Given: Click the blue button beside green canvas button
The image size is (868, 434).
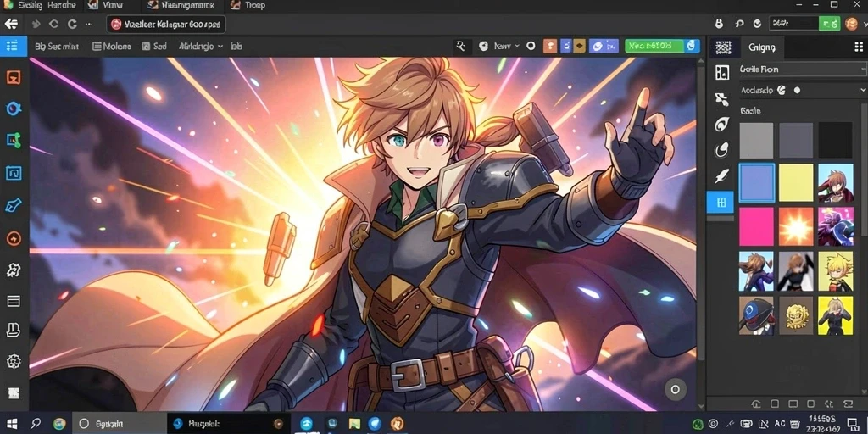Looking at the screenshot, I should (x=692, y=46).
